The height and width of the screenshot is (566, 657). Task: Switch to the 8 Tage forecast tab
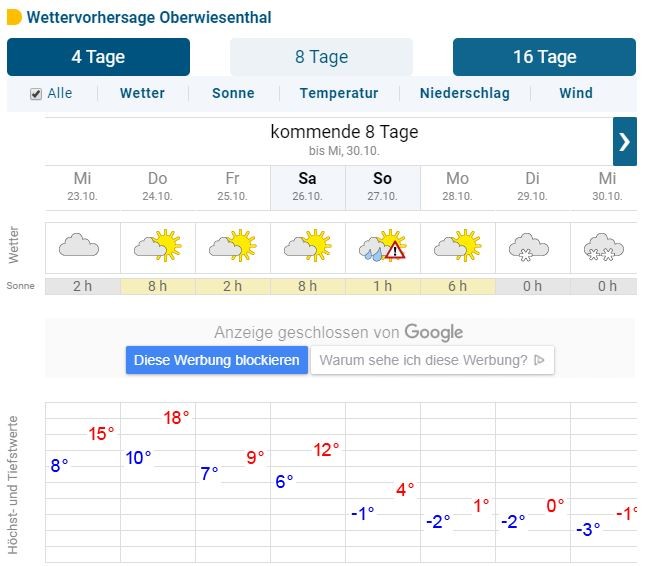[321, 57]
